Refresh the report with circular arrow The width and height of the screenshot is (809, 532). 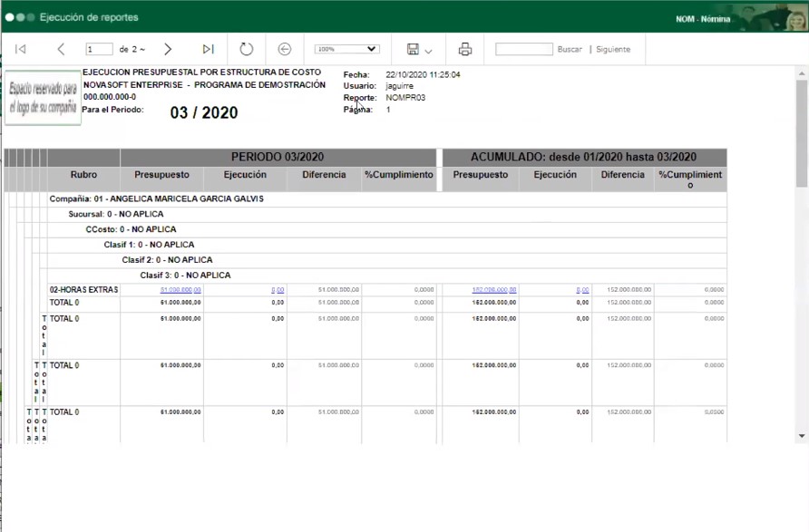[x=247, y=49]
